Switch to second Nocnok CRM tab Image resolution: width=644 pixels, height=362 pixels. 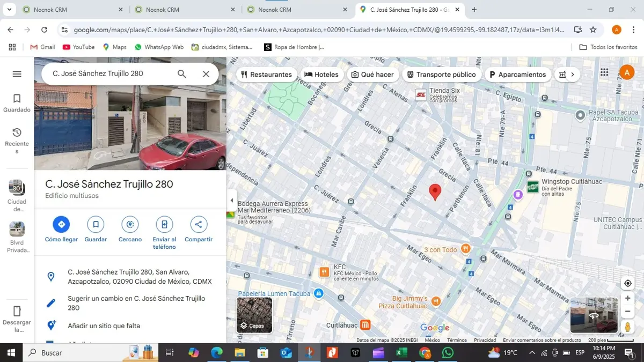point(185,10)
